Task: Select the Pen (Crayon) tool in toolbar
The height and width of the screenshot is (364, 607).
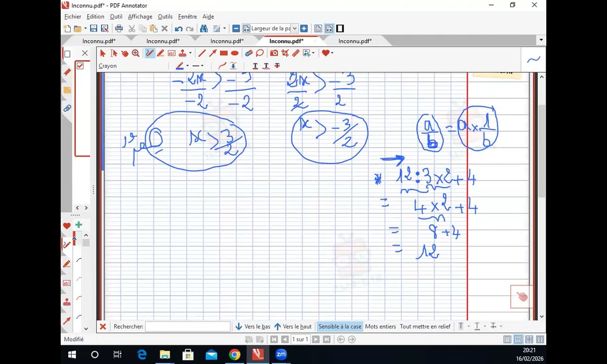Action: (x=150, y=53)
